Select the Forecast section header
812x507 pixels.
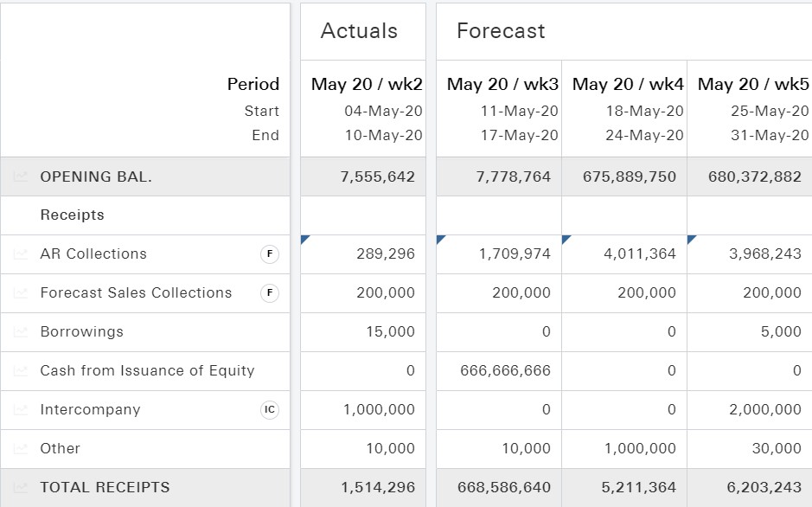click(501, 30)
